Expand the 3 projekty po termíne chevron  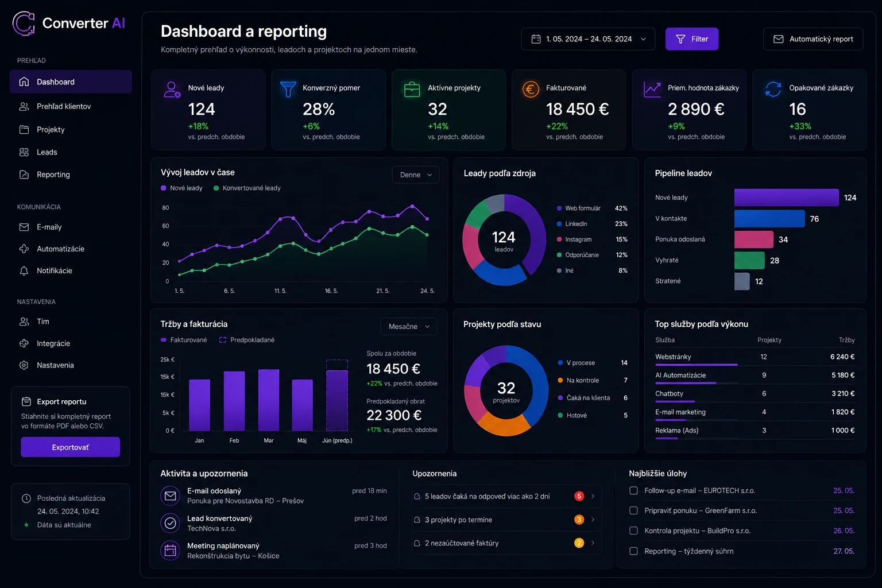point(593,520)
